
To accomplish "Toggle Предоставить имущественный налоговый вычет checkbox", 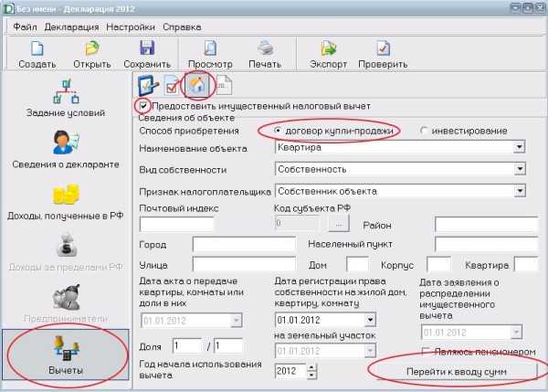I will pos(143,106).
